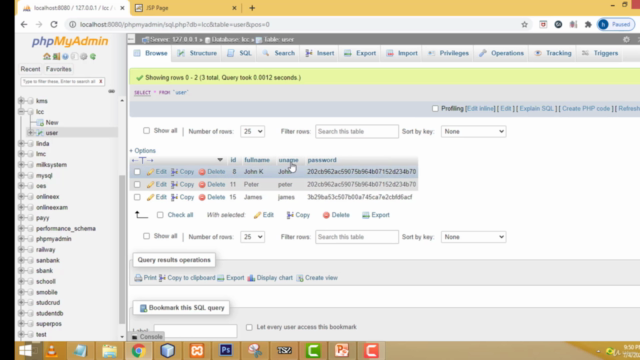Screen dimensions: 640x360
Task: Click the Edit inline link
Action: click(x=480, y=109)
